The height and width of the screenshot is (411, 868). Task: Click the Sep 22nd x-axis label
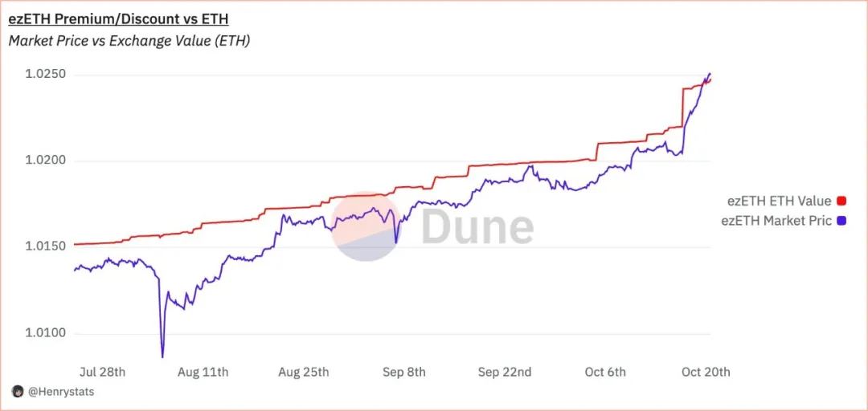pyautogui.click(x=505, y=372)
